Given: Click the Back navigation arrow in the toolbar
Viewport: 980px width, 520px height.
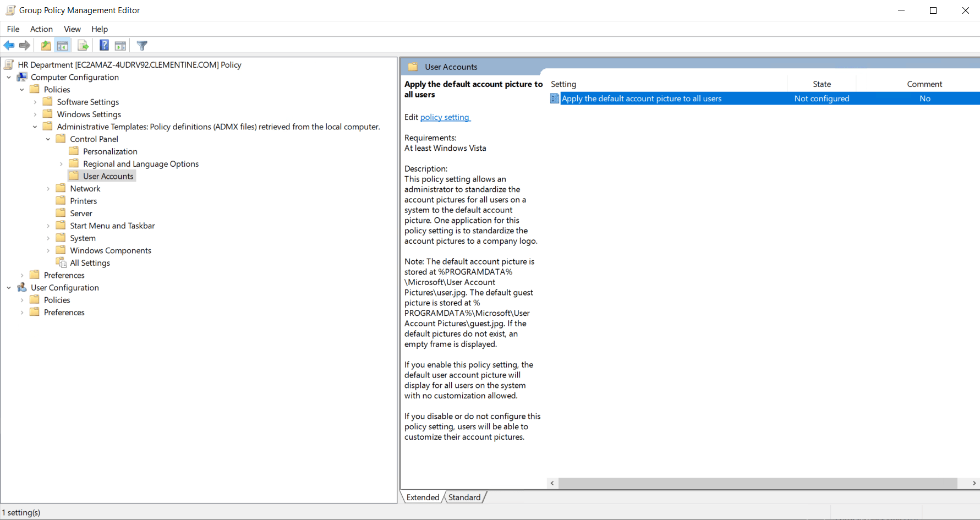Looking at the screenshot, I should tap(9, 45).
